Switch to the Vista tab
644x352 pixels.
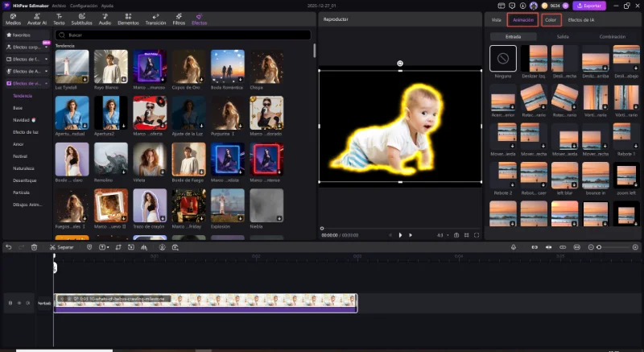[496, 19]
